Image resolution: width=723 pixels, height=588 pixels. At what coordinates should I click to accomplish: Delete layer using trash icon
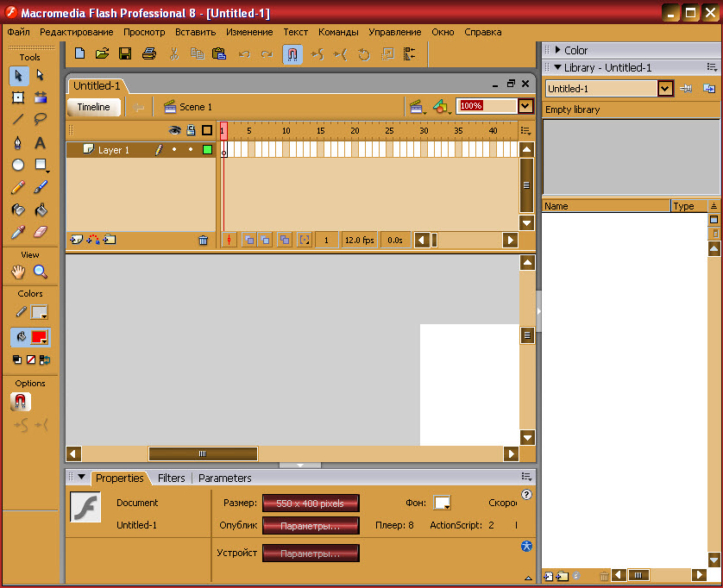[204, 241]
